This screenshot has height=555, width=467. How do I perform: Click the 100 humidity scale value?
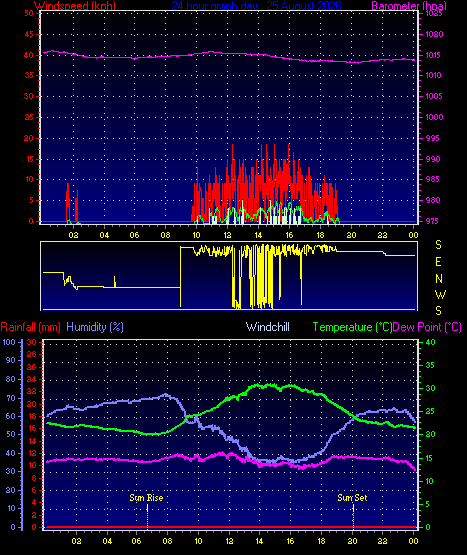pos(9,342)
